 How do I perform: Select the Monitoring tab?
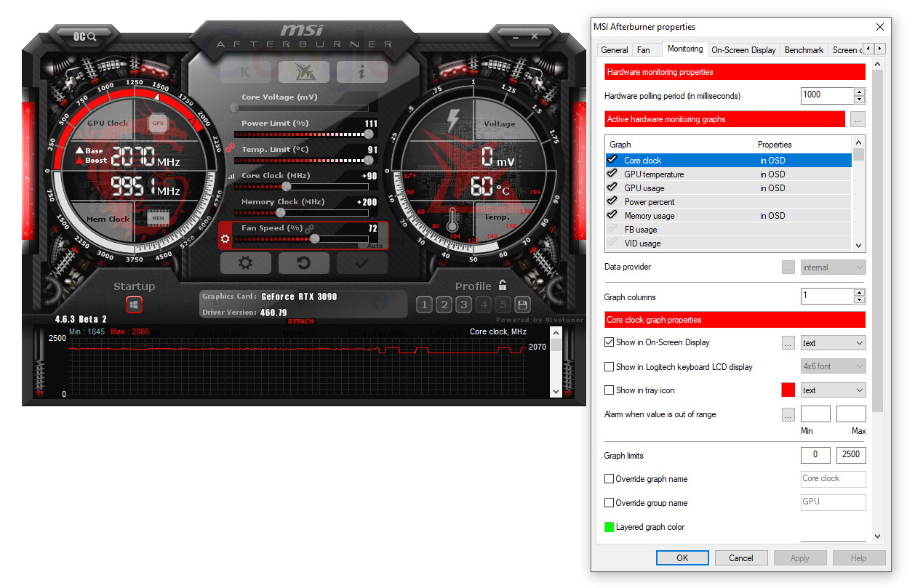(685, 49)
